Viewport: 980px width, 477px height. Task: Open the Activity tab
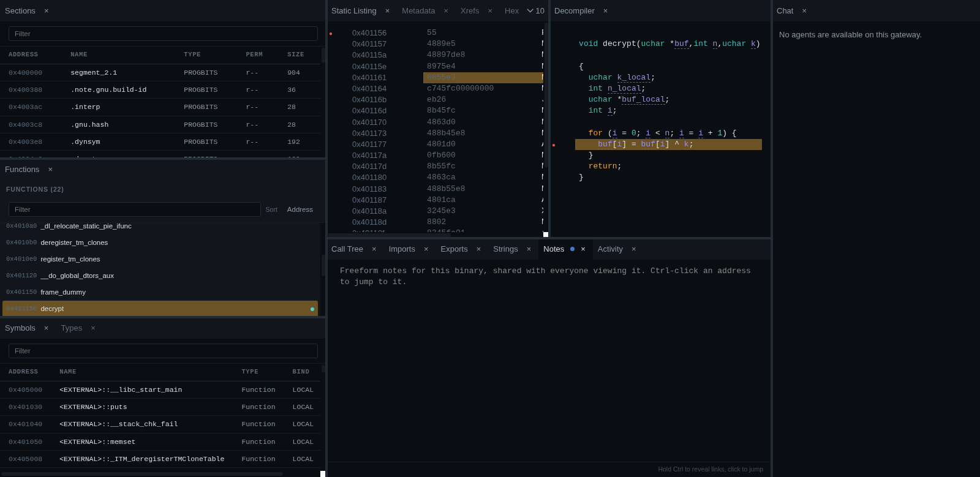click(610, 249)
